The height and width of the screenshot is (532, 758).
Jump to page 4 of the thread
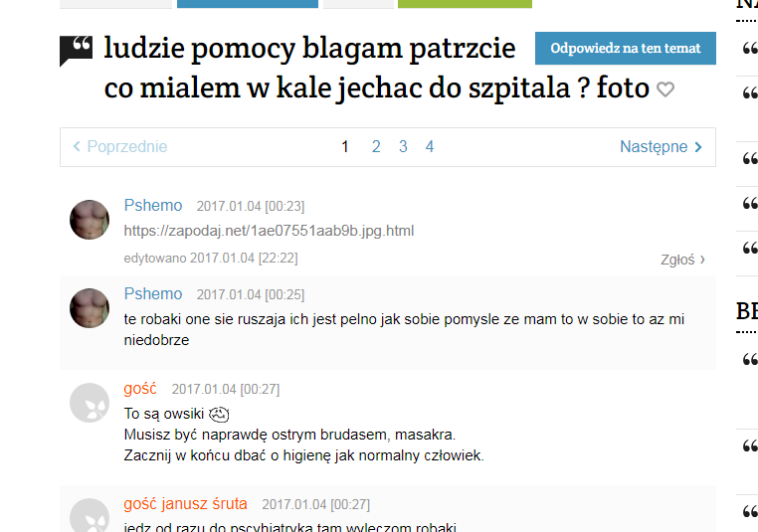coord(430,146)
